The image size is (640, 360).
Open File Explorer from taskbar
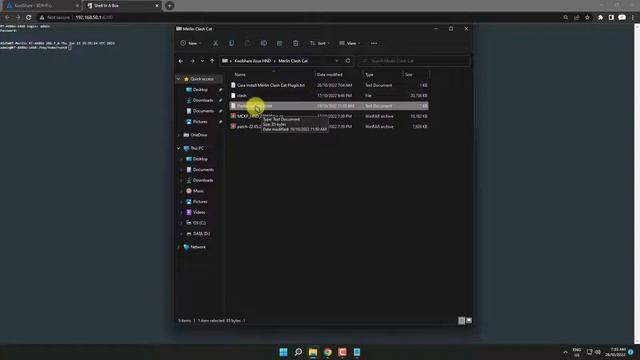[313, 352]
